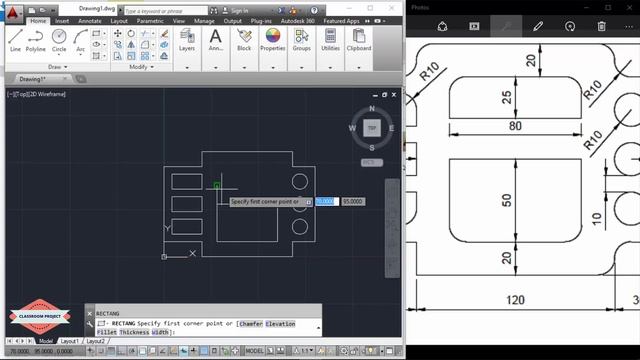Expand the Properties panel arrow

click(273, 67)
